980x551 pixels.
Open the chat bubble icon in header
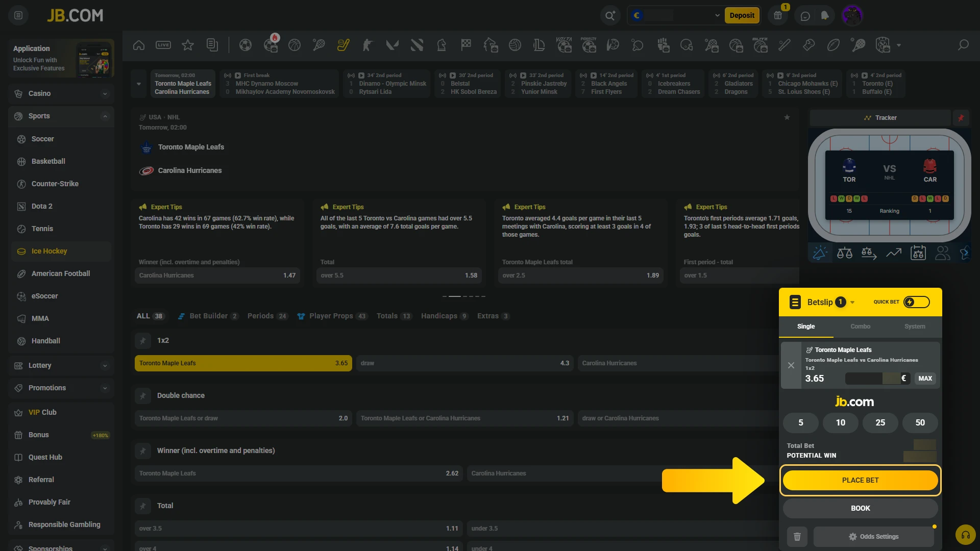pos(805,16)
